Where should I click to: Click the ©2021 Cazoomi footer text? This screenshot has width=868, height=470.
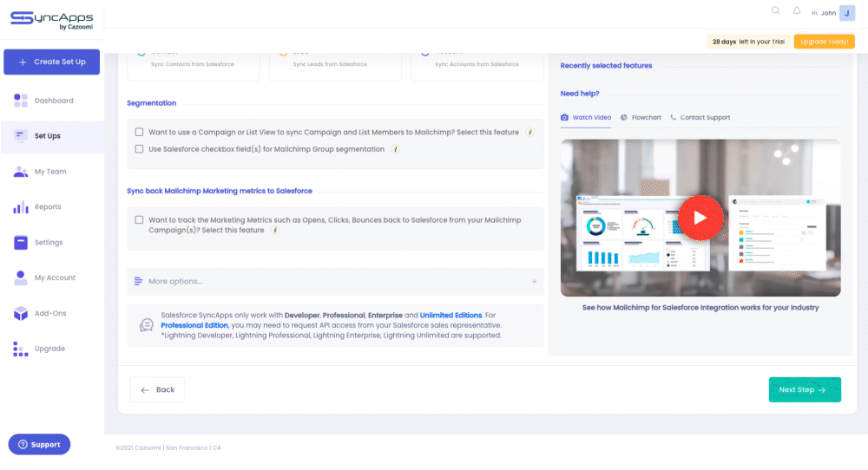[168, 447]
